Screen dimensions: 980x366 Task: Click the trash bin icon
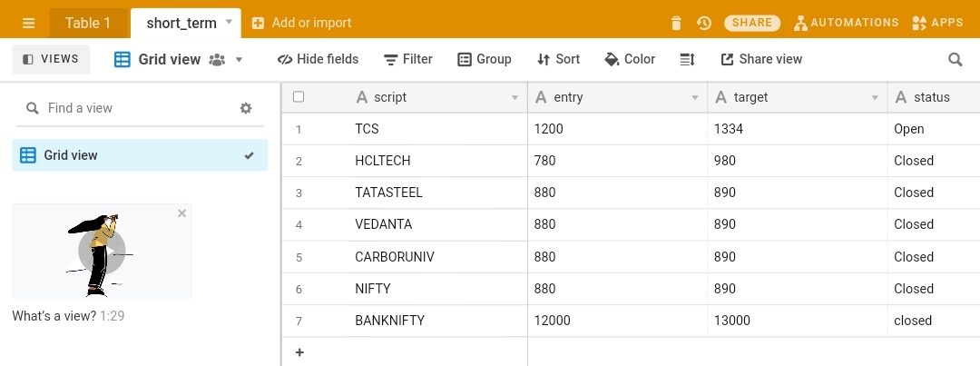(676, 23)
